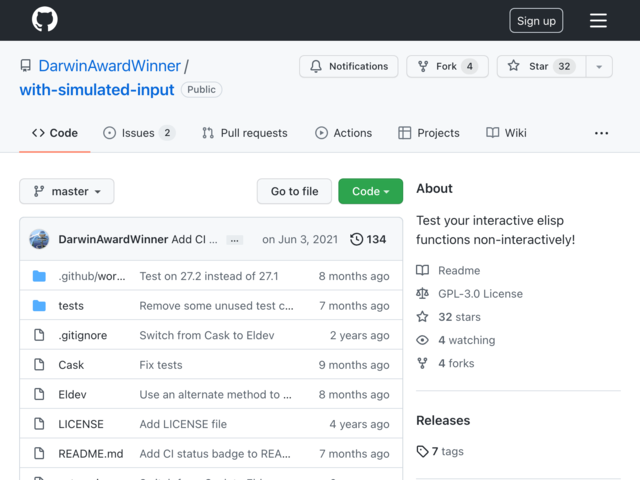Viewport: 640px width, 480px height.
Task: Click Go to file button
Action: [294, 191]
